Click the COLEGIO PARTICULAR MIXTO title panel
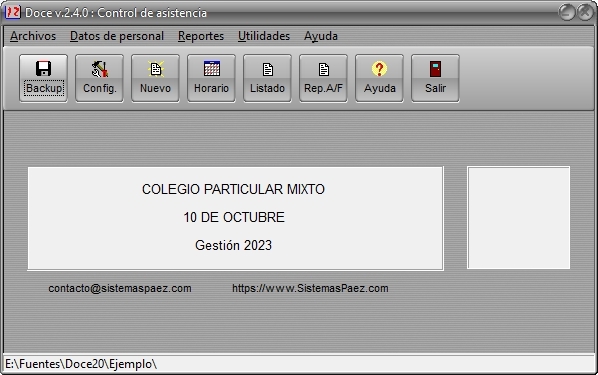This screenshot has width=598, height=375. (x=235, y=218)
